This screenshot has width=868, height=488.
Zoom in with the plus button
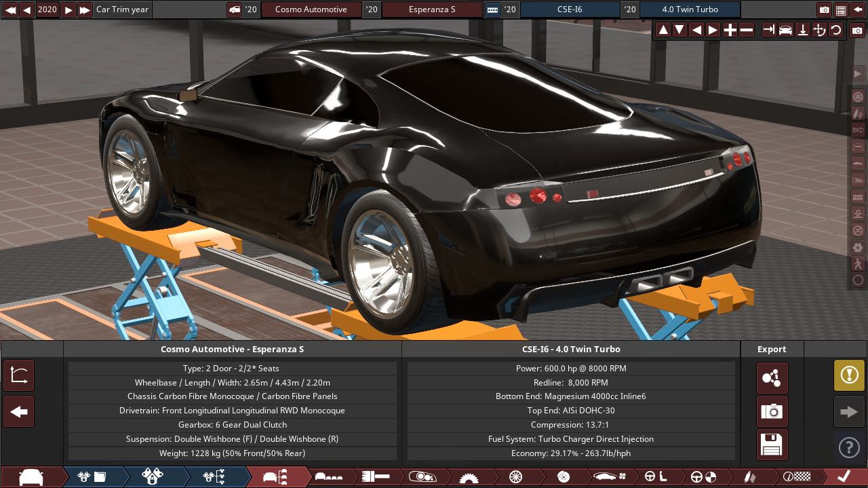coord(730,30)
